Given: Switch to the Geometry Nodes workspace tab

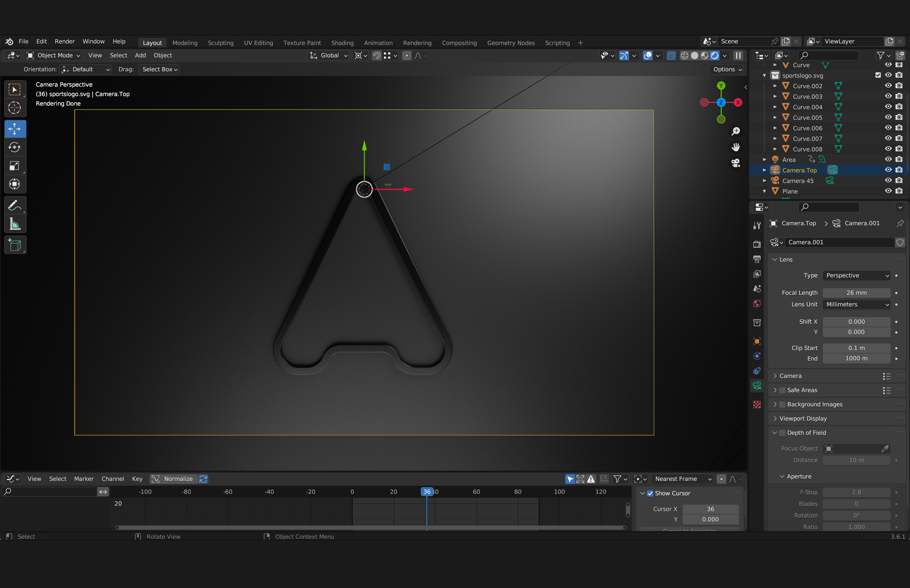Looking at the screenshot, I should pos(511,43).
